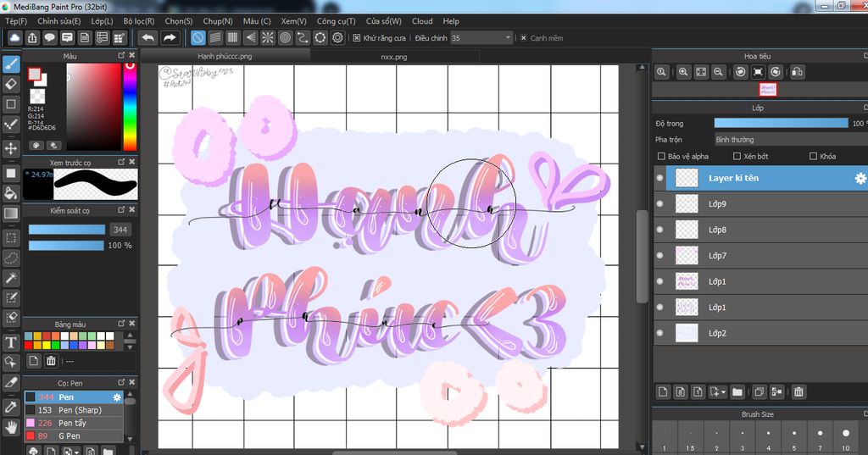Open the Bộ lọc(R) menu
This screenshot has height=455, width=868.
point(139,21)
